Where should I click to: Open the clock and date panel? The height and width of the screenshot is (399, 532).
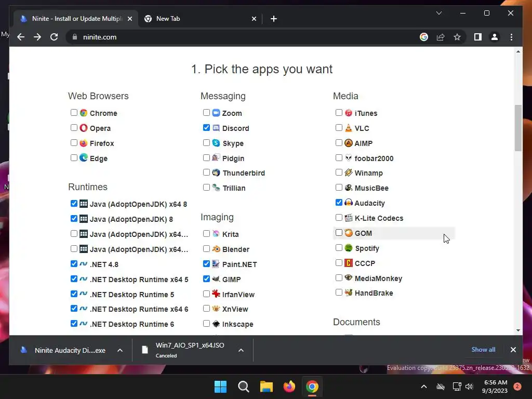click(x=495, y=387)
